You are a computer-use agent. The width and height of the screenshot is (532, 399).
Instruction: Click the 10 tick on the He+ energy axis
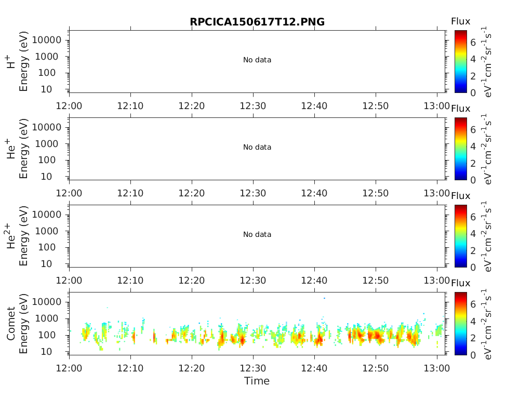[46, 177]
